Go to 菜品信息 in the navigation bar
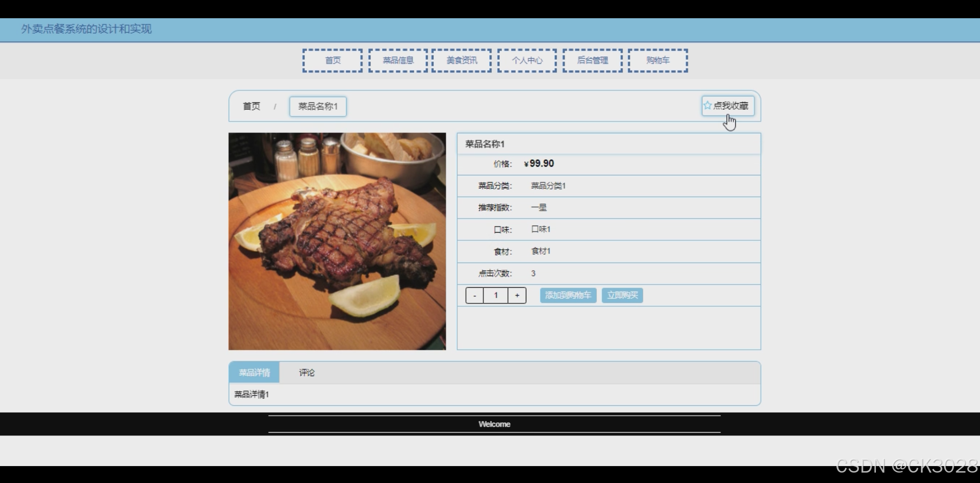The width and height of the screenshot is (980, 483). 398,61
